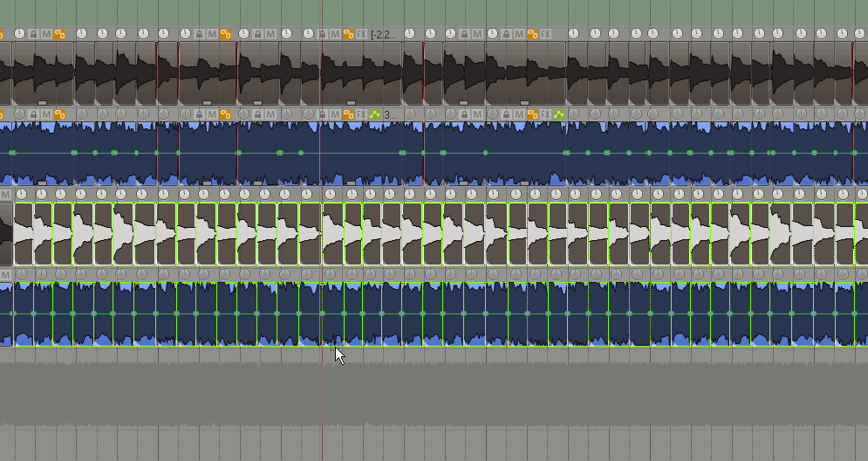Click leftmost M mute button on top track
Screen dimensions: 868x461
pyautogui.click(x=46, y=34)
